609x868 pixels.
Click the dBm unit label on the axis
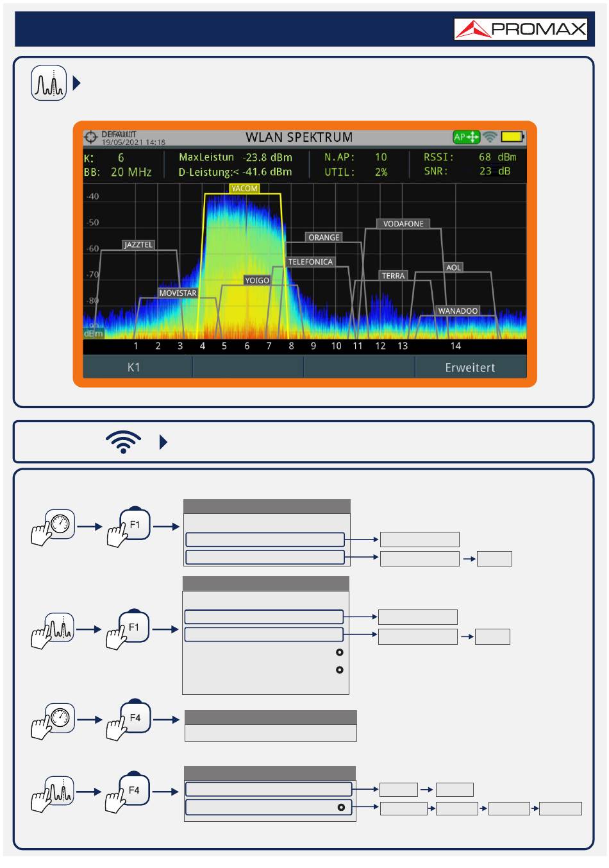[x=94, y=334]
